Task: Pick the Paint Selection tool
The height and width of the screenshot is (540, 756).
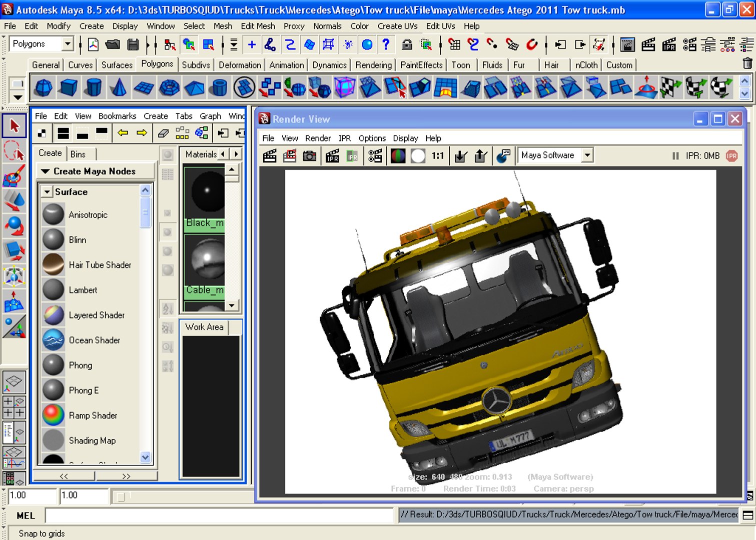Action: pos(15,175)
